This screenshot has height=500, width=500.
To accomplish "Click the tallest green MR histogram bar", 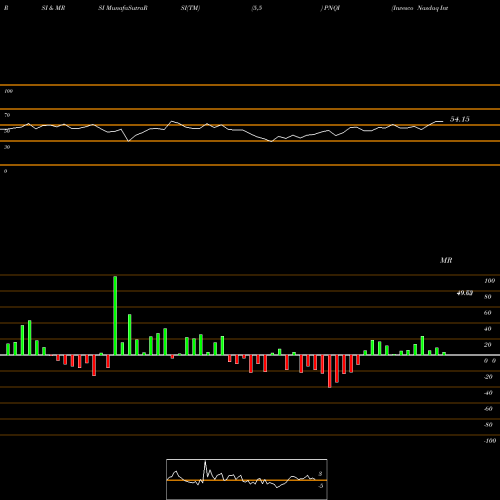I will 115,315.
